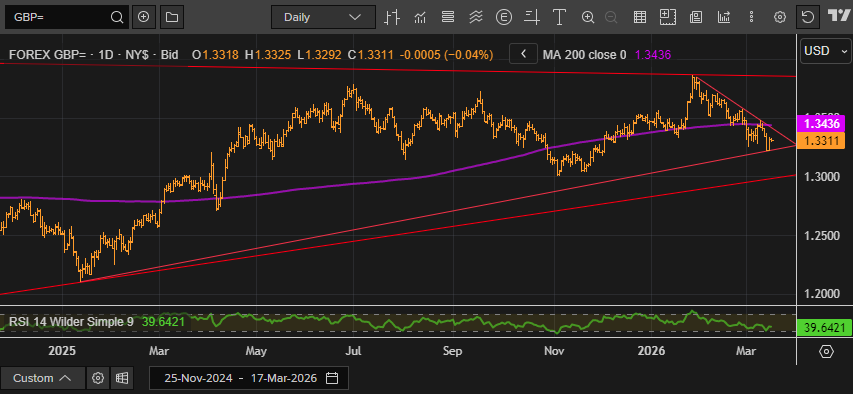This screenshot has width=853, height=394.
Task: Open the folder icon in top toolbar
Action: point(172,17)
